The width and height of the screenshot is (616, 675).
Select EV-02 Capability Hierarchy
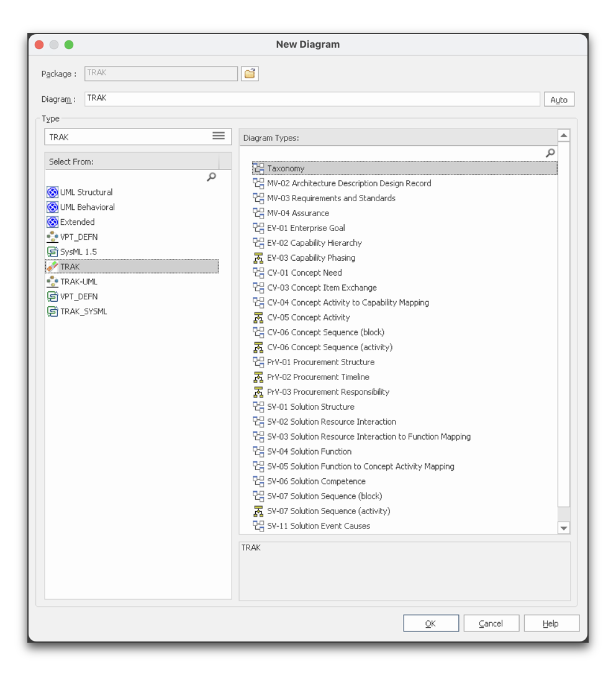314,243
